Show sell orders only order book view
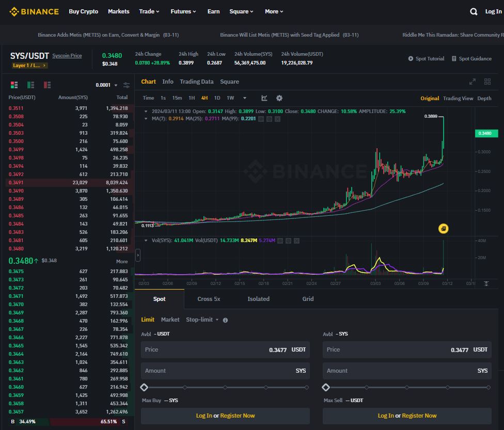This screenshot has height=430, width=504. click(47, 85)
